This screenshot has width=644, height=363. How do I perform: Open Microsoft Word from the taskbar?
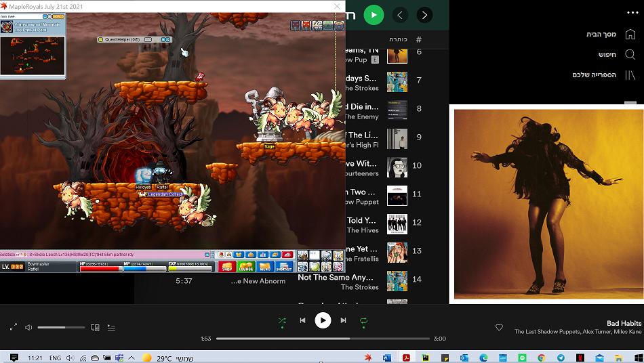click(386, 358)
